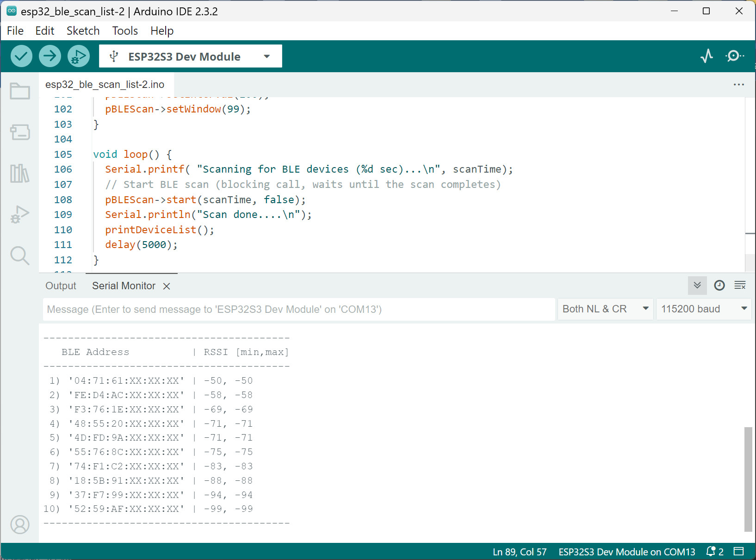Click BLE address '48:55:20:XX:XX:XX' row
This screenshot has width=756, height=560.
pyautogui.click(x=151, y=424)
